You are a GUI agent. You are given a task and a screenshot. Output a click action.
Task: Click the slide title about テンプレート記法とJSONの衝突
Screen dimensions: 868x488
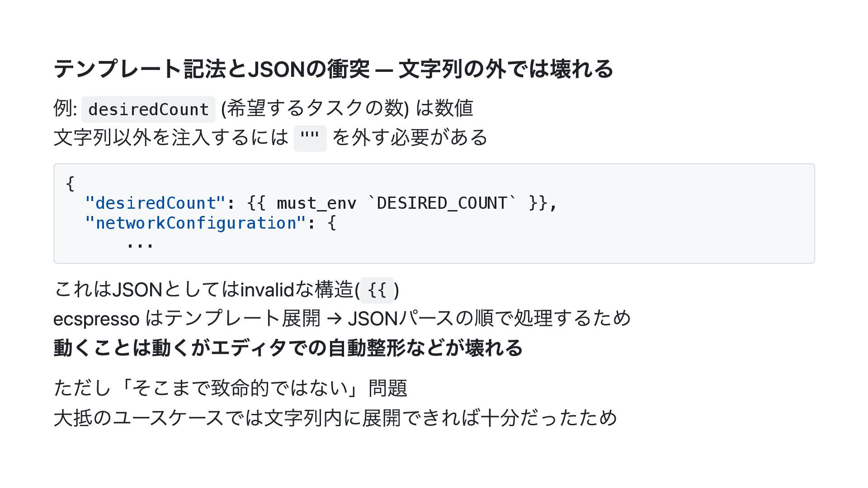coord(333,69)
